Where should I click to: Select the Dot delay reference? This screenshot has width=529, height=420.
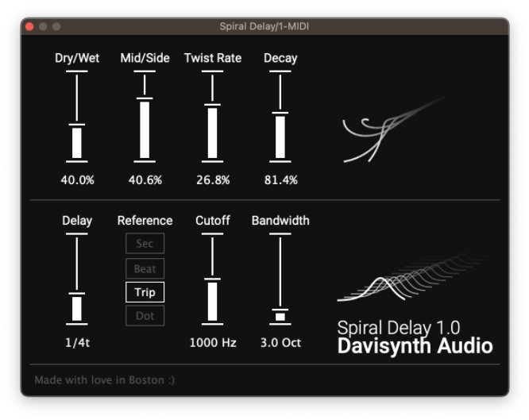click(x=145, y=316)
